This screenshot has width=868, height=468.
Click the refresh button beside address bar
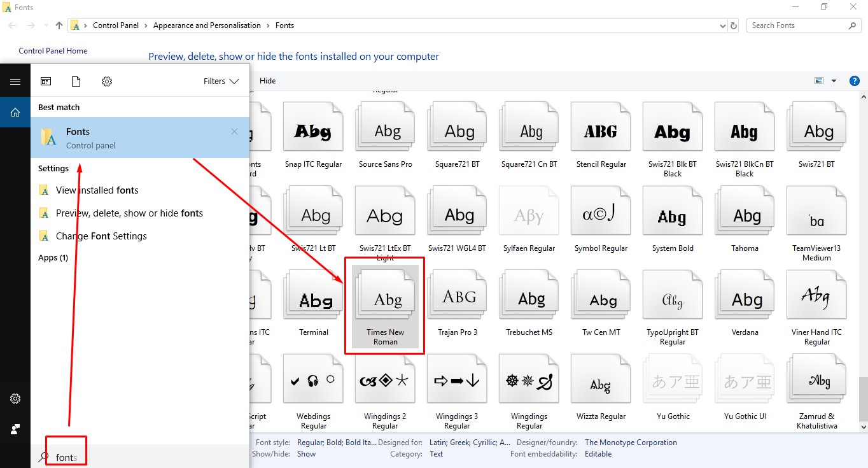tap(734, 25)
